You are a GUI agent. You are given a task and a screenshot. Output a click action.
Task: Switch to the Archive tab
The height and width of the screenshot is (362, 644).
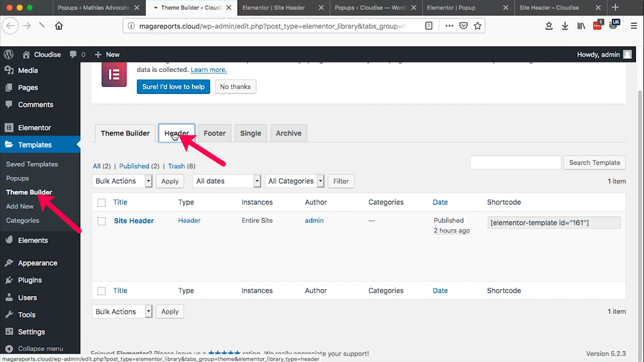coord(289,133)
